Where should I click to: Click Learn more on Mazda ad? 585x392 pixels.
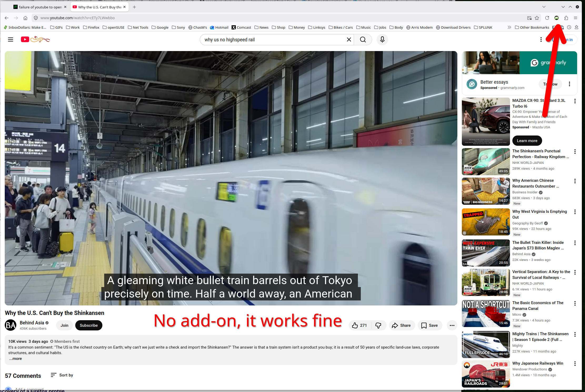(x=527, y=141)
